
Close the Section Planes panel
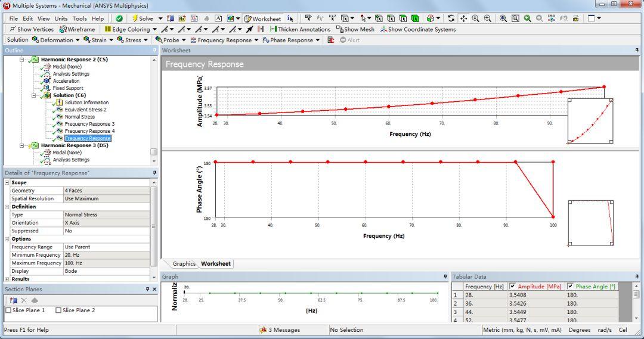[154, 289]
